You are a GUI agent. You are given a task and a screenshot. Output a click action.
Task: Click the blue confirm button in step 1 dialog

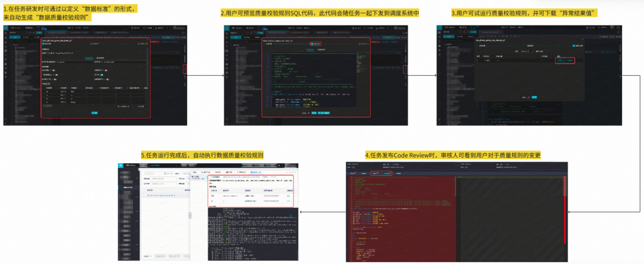[x=94, y=113]
